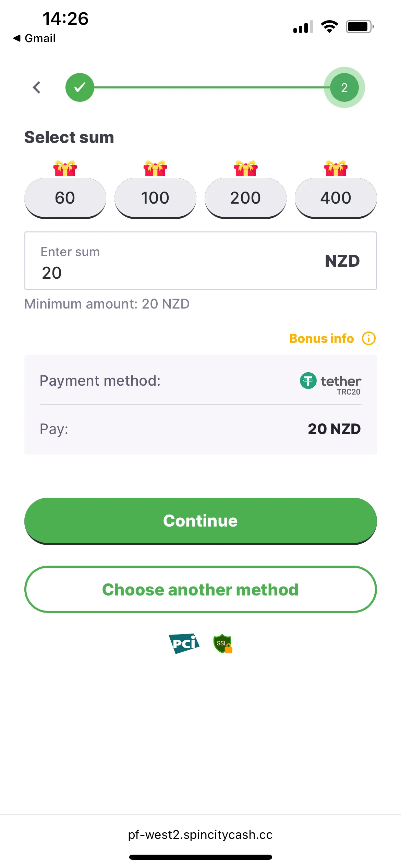Click Choose another method button

(200, 589)
